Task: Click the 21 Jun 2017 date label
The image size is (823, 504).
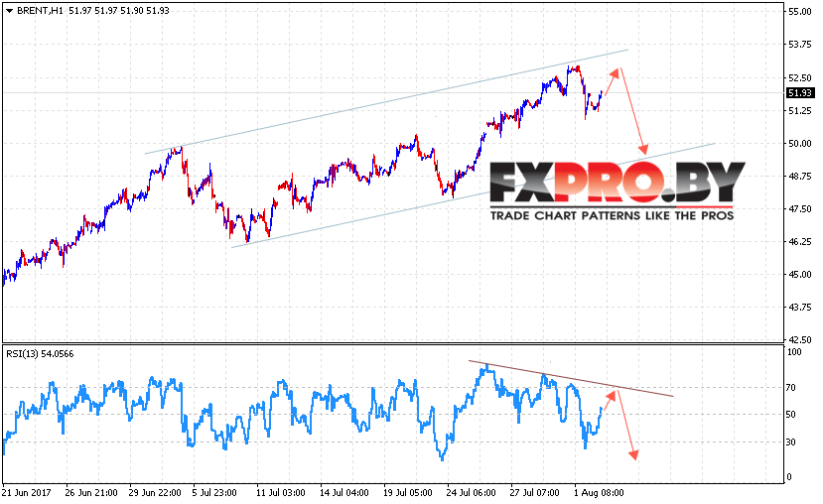Action: [27, 493]
